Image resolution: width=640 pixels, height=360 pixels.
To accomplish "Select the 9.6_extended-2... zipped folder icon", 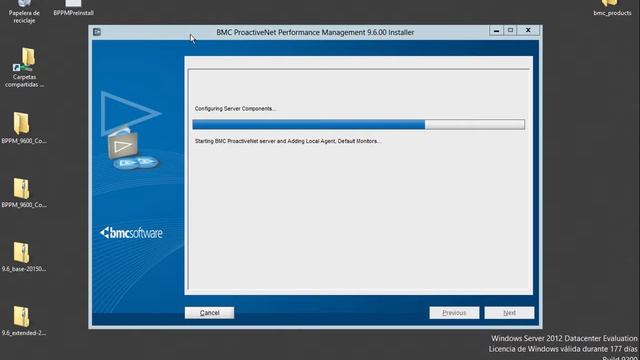I will 24,321.
